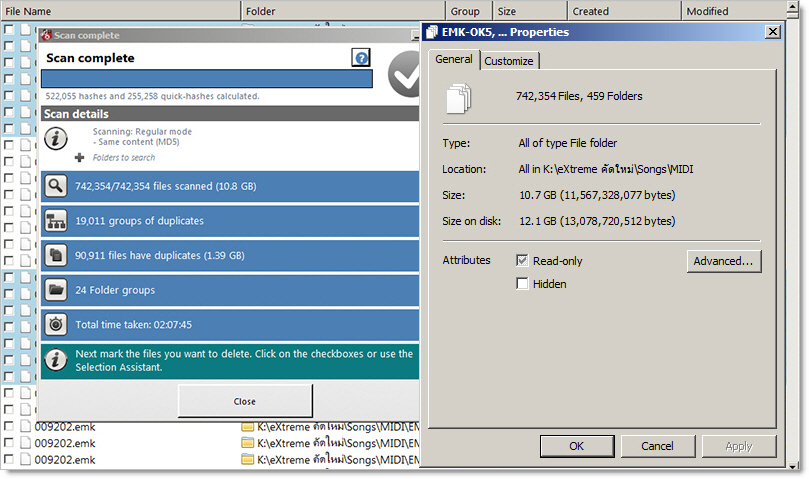The height and width of the screenshot is (479, 809).
Task: Click '24 Folder groups' row
Action: [230, 290]
